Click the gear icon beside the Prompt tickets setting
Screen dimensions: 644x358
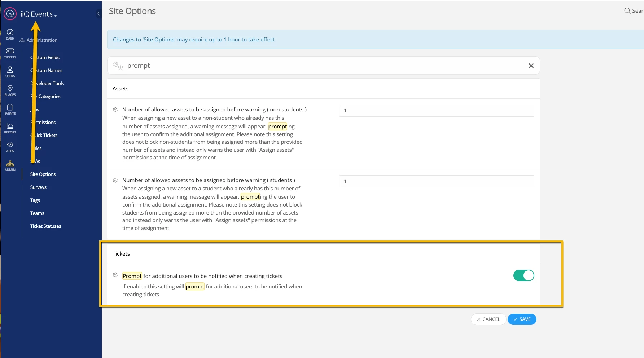point(115,275)
